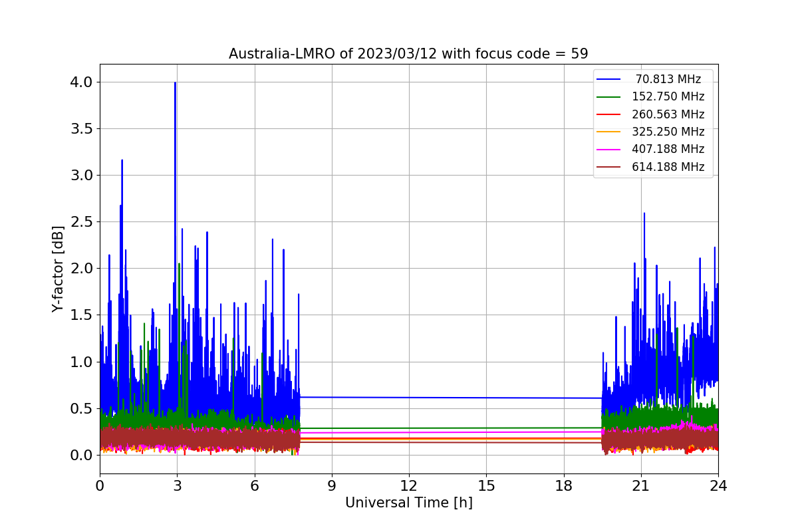798x532 pixels.
Task: Click the tallest blue peak near 4.0 dB
Action: click(x=175, y=84)
